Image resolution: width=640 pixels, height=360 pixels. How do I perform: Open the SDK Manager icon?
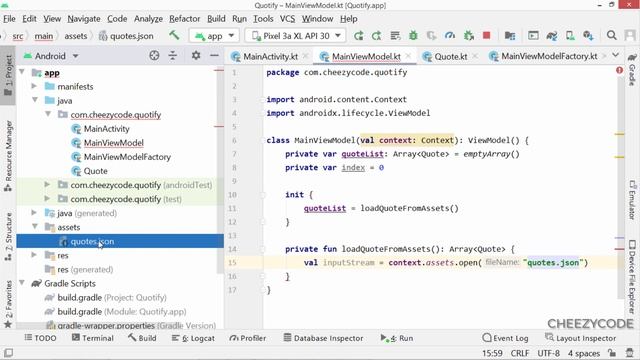[588, 36]
